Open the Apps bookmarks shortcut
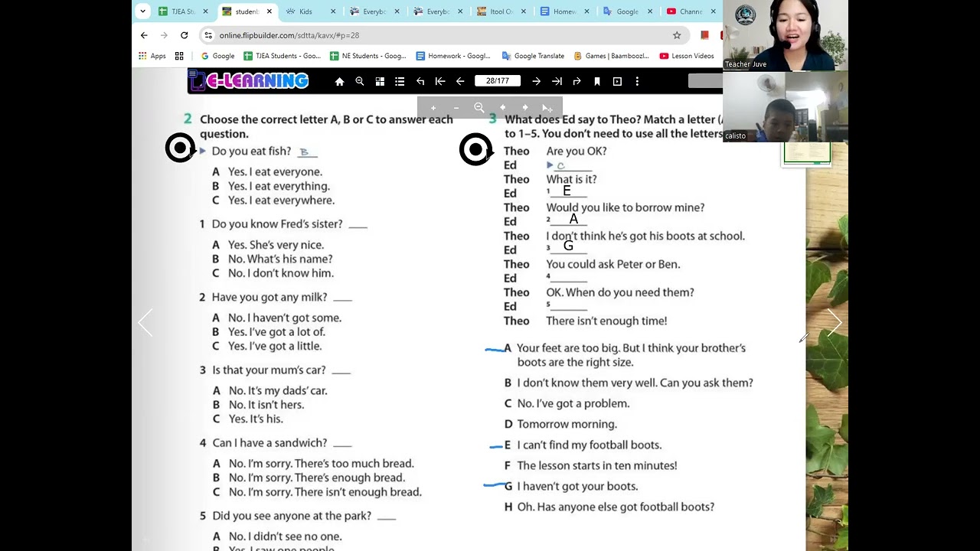Image resolution: width=980 pixels, height=551 pixels. tap(152, 56)
